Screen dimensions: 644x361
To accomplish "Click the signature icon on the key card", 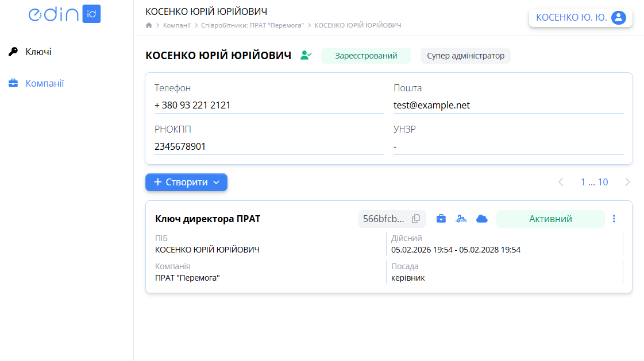I will click(x=461, y=219).
